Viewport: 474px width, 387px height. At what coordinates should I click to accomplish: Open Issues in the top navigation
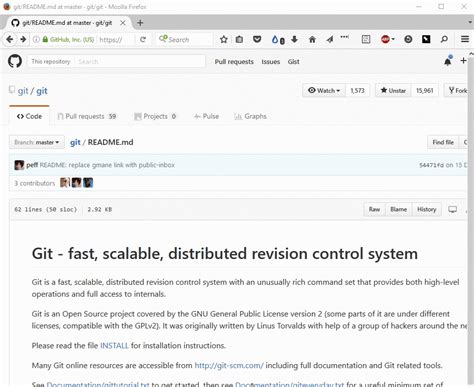271,62
